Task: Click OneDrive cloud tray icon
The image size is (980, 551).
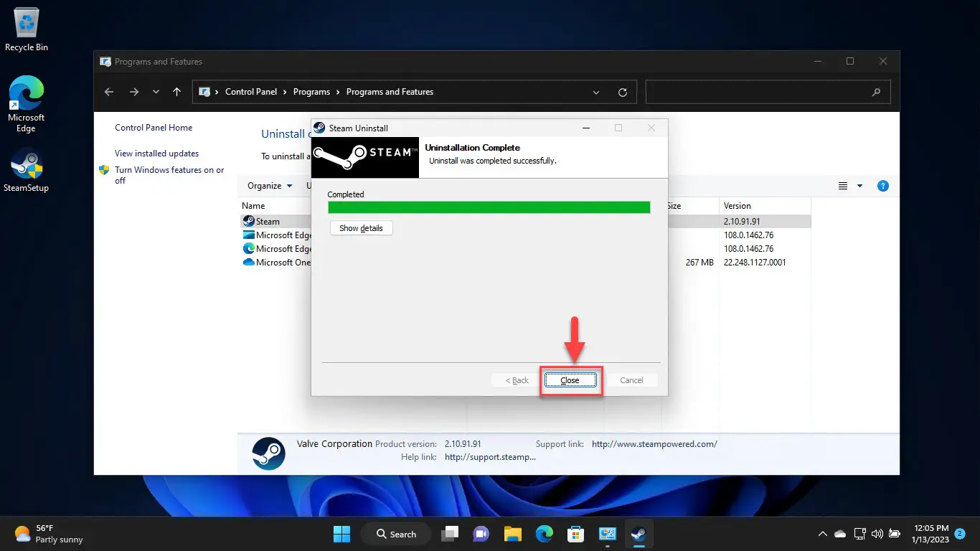Action: tap(840, 534)
